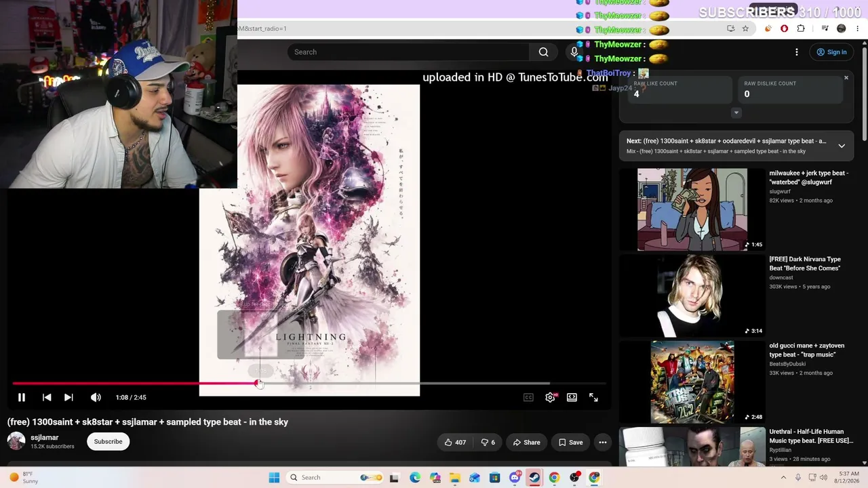Image resolution: width=868 pixels, height=488 pixels.
Task: Open Discord from the taskbar
Action: click(515, 478)
